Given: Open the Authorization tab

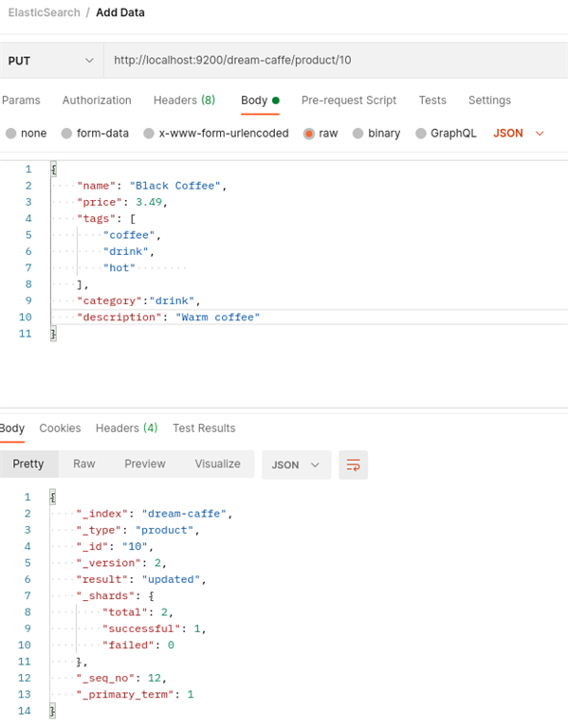Looking at the screenshot, I should pyautogui.click(x=97, y=100).
